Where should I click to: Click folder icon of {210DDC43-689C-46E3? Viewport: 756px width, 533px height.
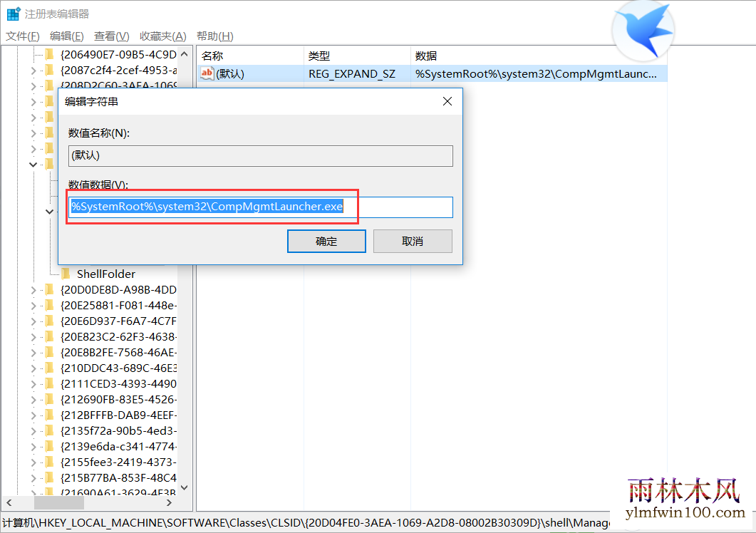point(49,368)
